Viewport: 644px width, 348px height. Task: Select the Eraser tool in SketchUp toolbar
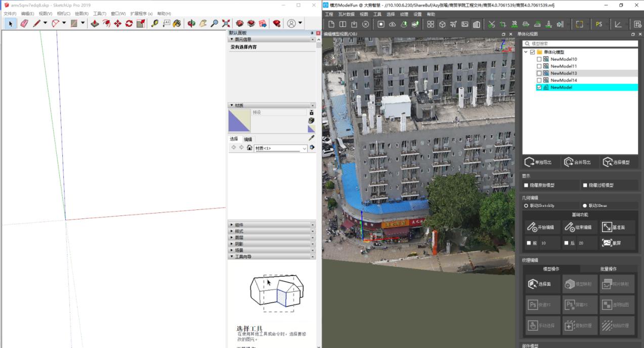[24, 24]
